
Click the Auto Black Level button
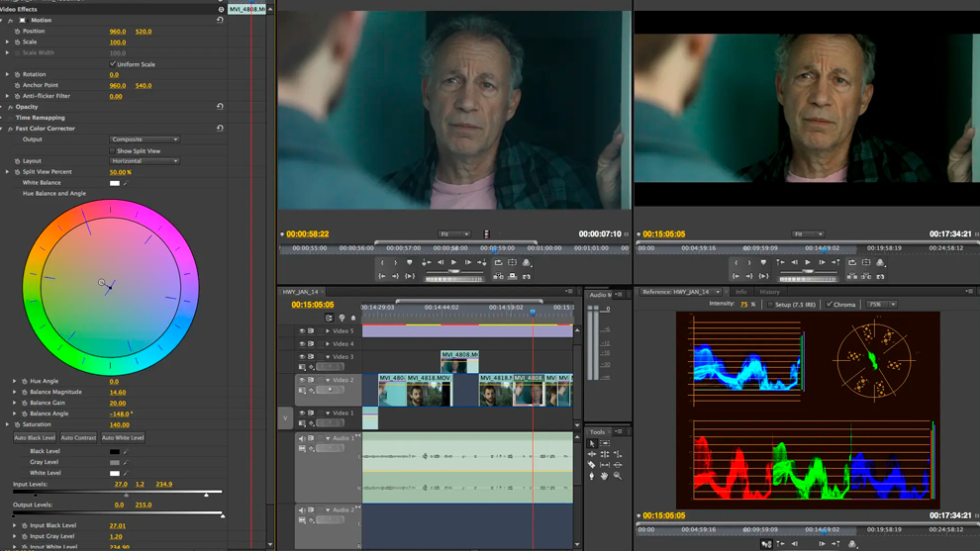[x=35, y=438]
